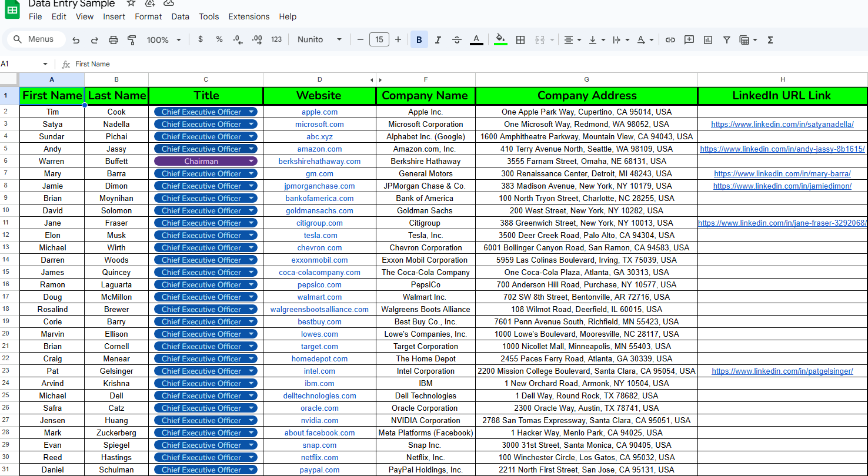Open the File menu
This screenshot has height=476, width=868.
point(35,16)
